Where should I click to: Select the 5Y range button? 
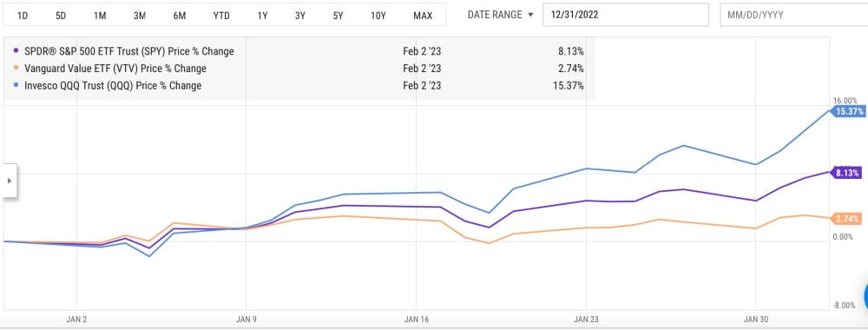point(339,16)
